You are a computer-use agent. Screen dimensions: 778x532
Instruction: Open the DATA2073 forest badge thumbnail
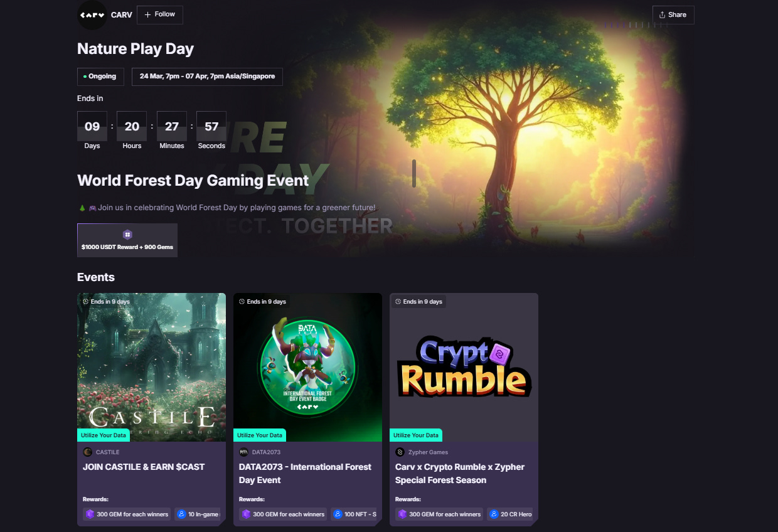307,367
